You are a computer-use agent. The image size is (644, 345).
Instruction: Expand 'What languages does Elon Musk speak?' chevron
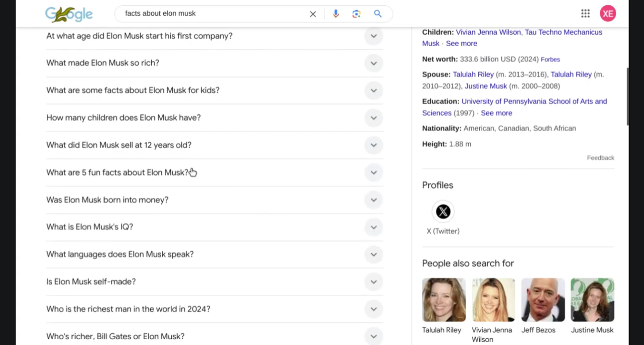(x=373, y=254)
